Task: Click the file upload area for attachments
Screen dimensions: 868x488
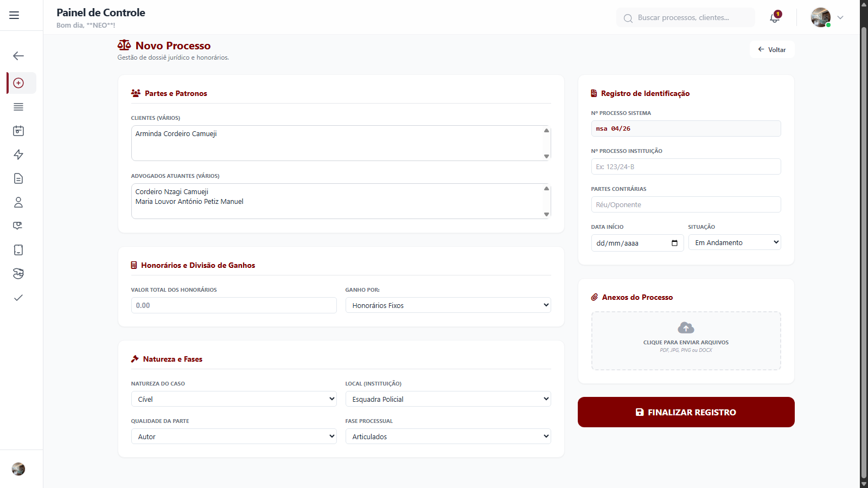Action: pos(686,341)
